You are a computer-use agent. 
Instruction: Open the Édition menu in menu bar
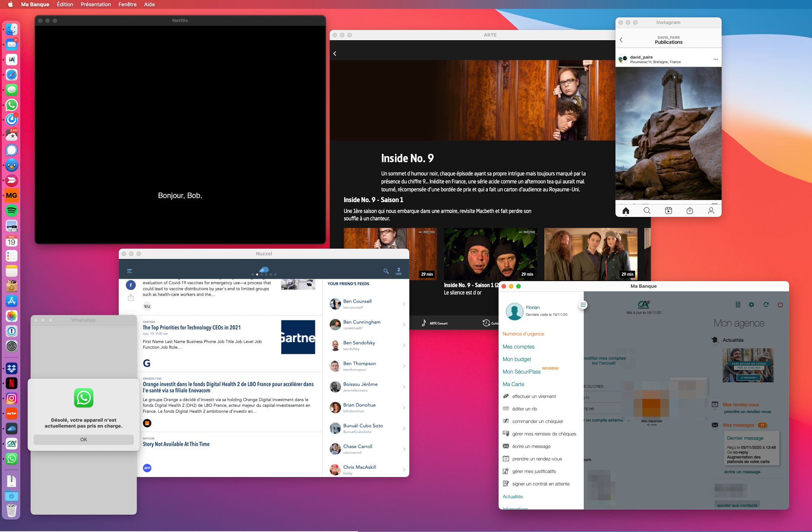point(65,4)
